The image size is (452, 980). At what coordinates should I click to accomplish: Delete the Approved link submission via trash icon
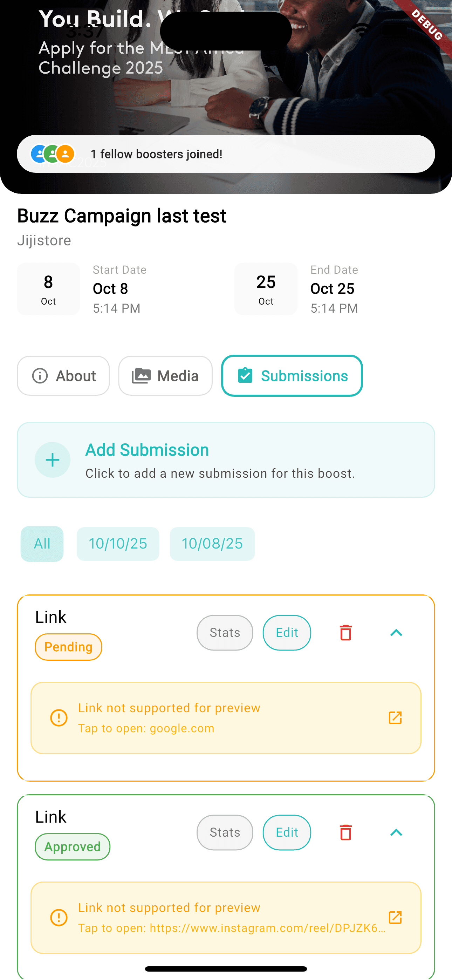click(345, 833)
